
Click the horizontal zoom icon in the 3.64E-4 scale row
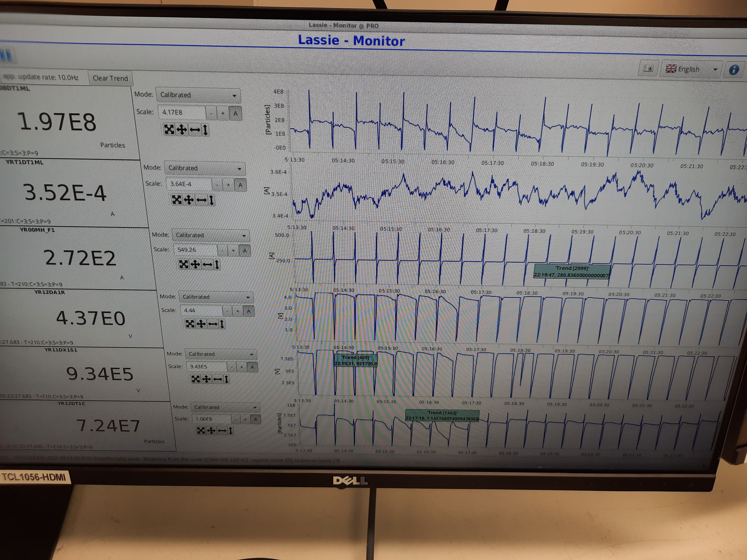(201, 200)
